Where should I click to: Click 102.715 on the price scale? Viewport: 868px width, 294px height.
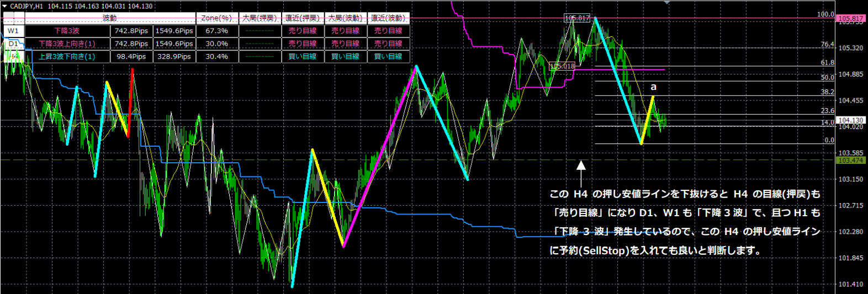pyautogui.click(x=851, y=205)
